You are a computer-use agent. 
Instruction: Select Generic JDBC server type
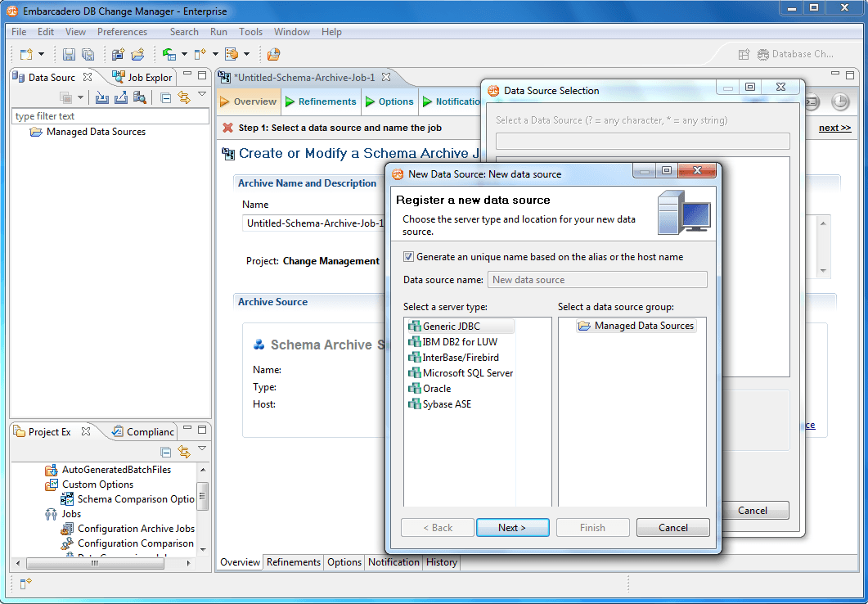pyautogui.click(x=461, y=326)
